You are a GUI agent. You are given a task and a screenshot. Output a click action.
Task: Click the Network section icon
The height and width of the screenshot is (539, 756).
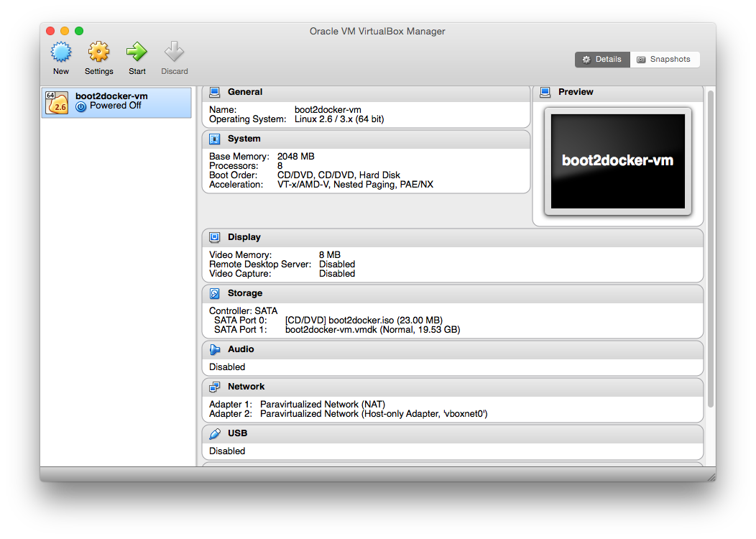tap(214, 387)
